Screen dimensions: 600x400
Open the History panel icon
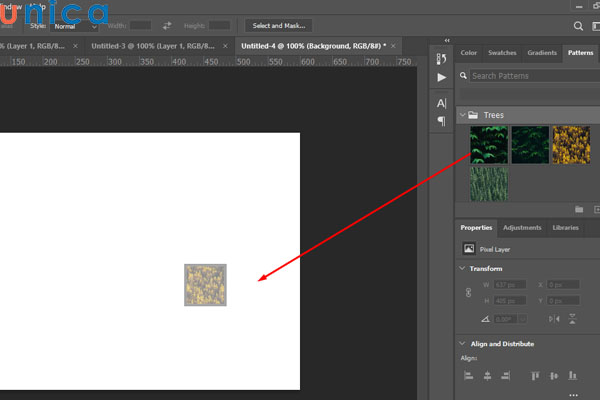(x=441, y=58)
